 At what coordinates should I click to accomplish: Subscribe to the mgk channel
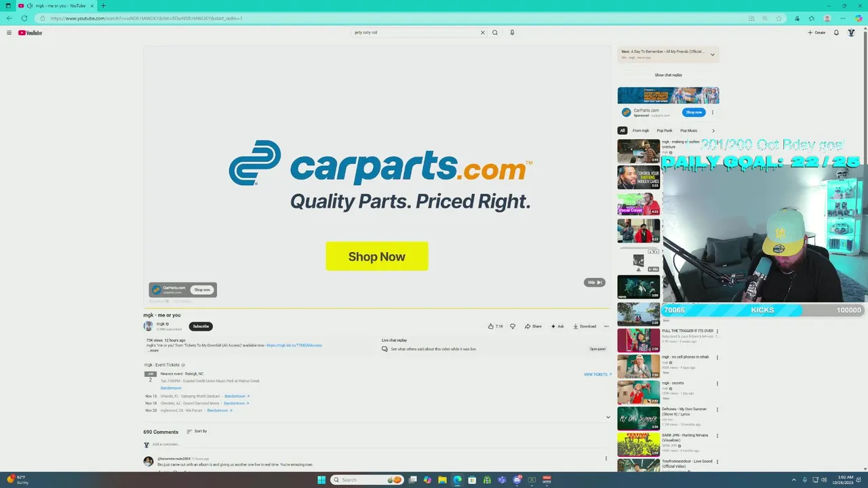coord(201,326)
